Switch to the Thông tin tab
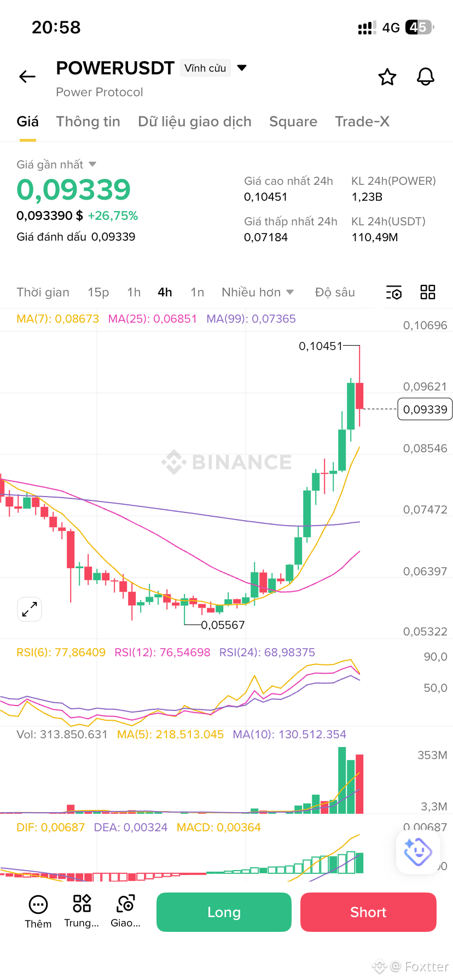453x980 pixels. pos(88,121)
